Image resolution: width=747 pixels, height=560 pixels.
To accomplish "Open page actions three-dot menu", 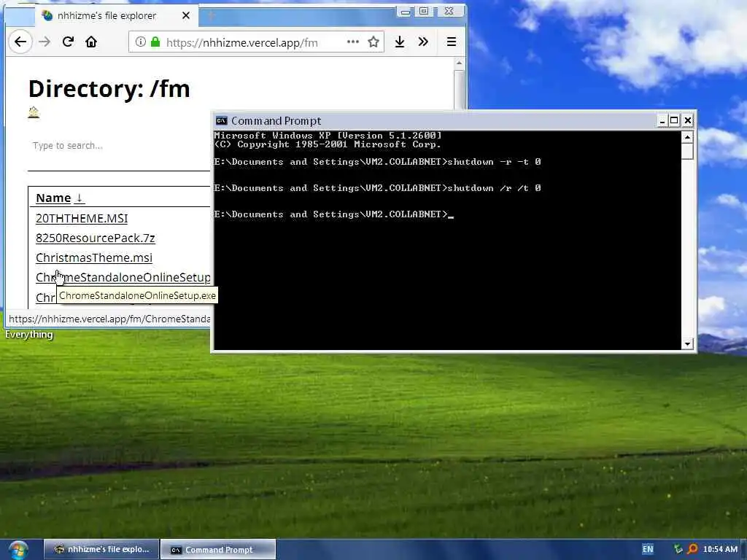I will [353, 42].
